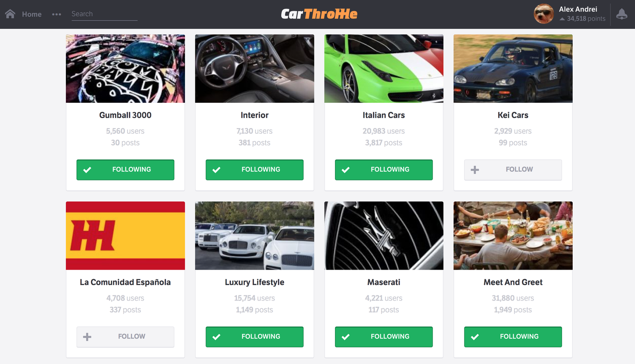The height and width of the screenshot is (364, 635).
Task: Unfollow the Gumball 3000 community
Action: (125, 170)
